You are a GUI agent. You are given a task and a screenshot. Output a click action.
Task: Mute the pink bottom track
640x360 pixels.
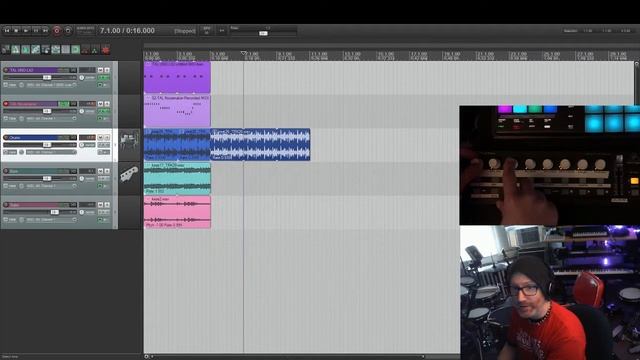pos(100,205)
